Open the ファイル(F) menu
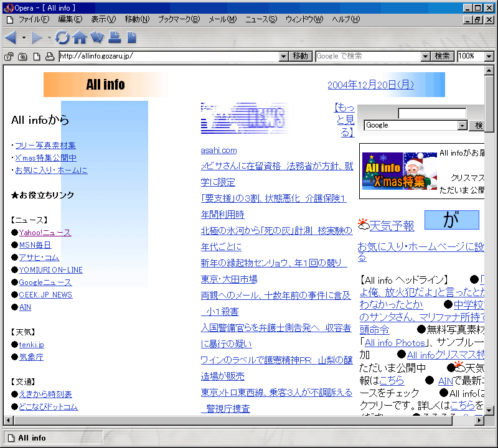Screen dimensions: 498x448 point(34,19)
